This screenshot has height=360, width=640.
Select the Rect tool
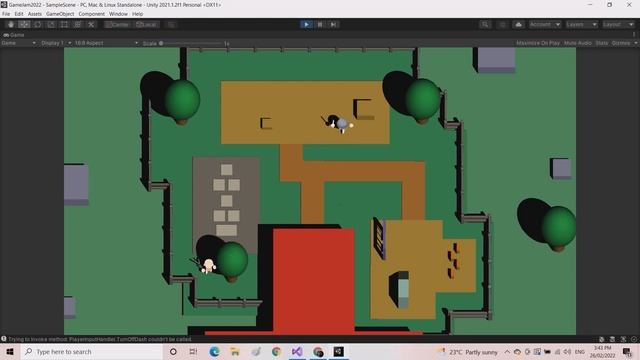coord(64,24)
